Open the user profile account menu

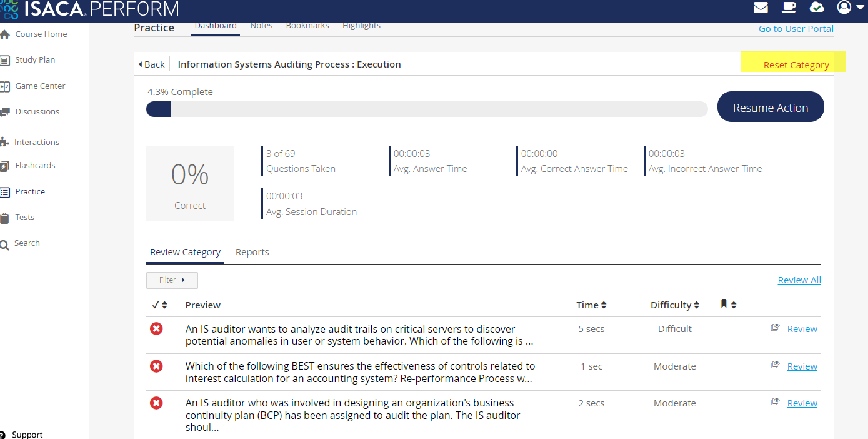[850, 8]
